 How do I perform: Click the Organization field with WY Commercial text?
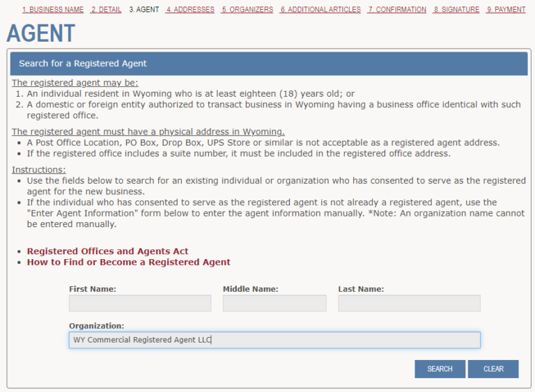coord(274,340)
